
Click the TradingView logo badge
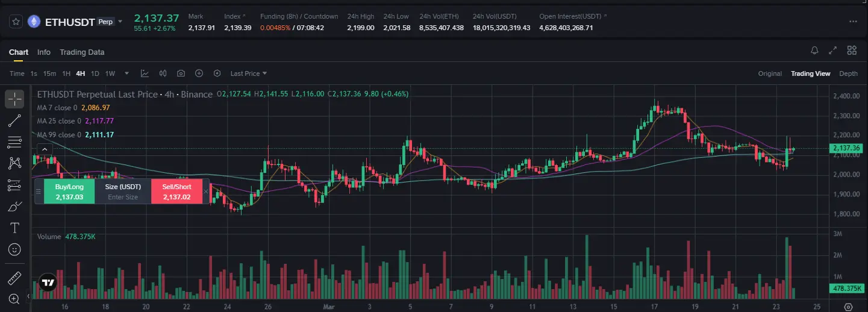pos(48,282)
